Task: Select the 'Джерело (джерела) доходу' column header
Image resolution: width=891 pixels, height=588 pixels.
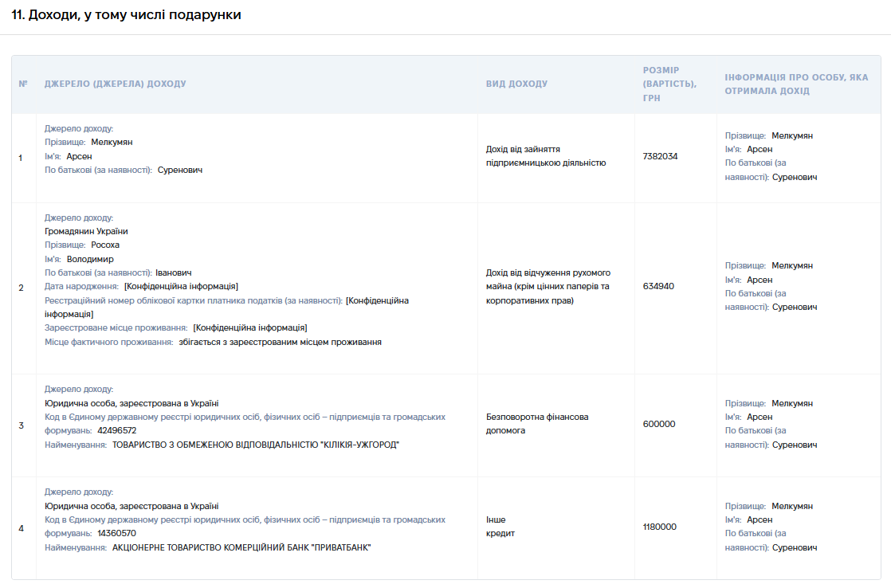Action: pos(116,84)
